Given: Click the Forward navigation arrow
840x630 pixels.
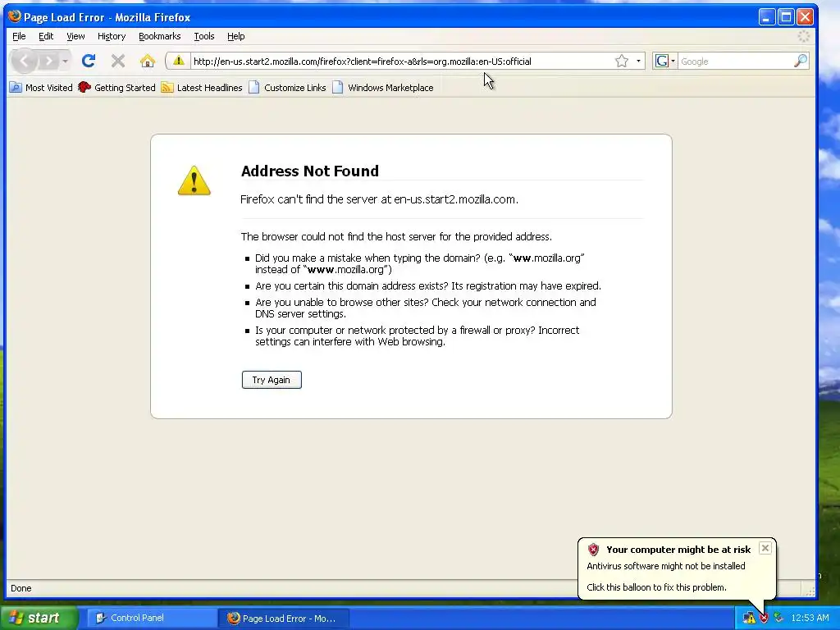Looking at the screenshot, I should [x=48, y=61].
